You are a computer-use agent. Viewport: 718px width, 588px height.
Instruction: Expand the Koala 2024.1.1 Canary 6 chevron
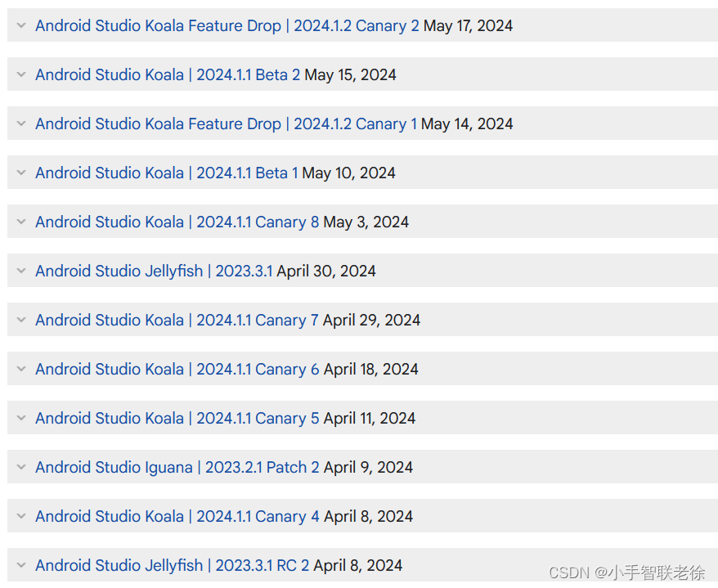coord(21,368)
